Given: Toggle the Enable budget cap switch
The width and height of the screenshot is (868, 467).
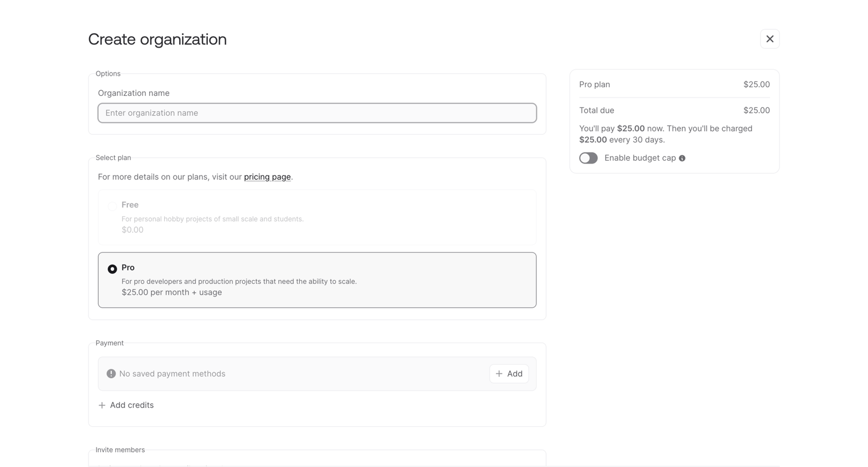Looking at the screenshot, I should (588, 158).
